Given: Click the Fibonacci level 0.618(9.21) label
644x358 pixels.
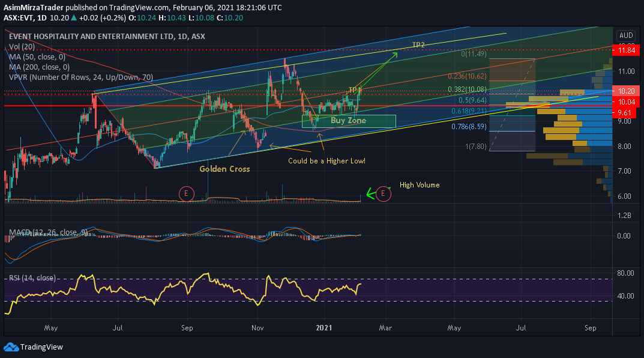Looking at the screenshot, I should [x=469, y=111].
